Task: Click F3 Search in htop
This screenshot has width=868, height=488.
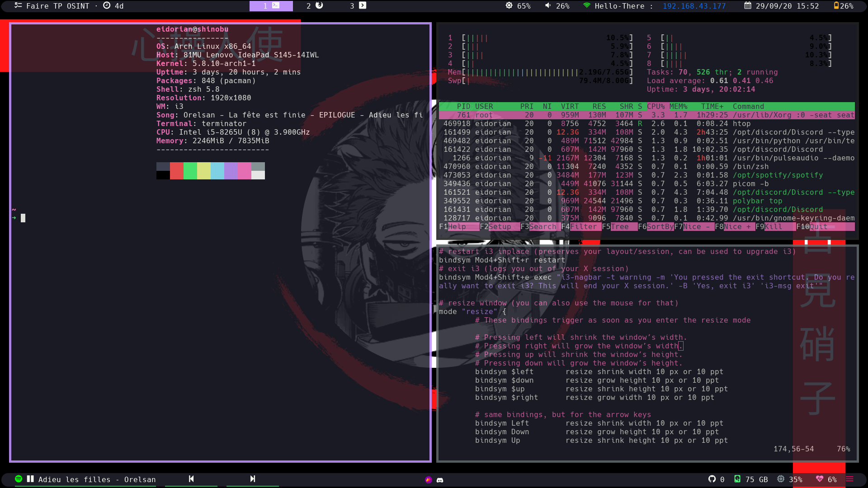Action: coord(540,227)
